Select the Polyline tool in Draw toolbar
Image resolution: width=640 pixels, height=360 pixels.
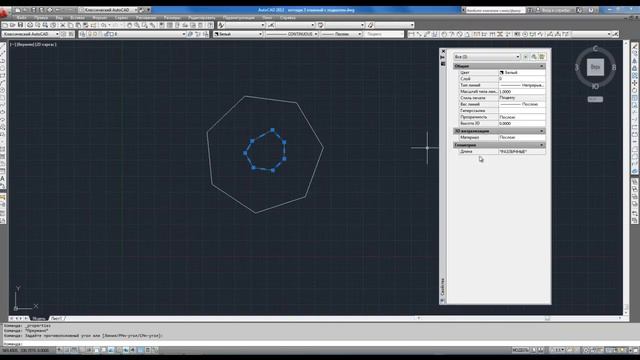3,61
